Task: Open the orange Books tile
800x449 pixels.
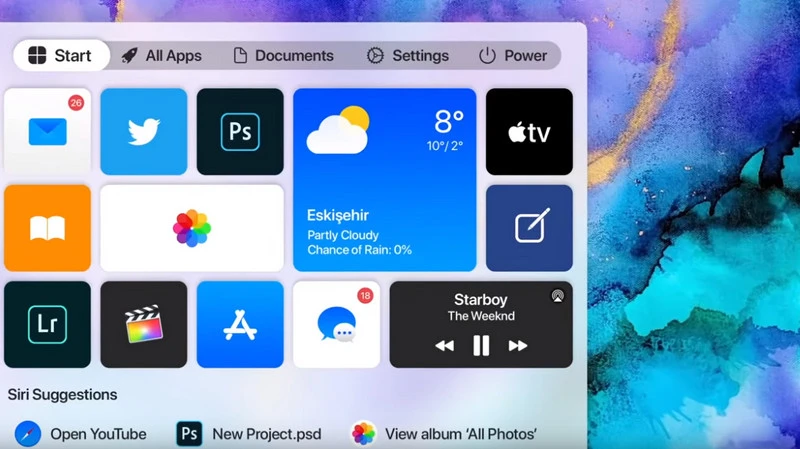Action: tap(47, 228)
